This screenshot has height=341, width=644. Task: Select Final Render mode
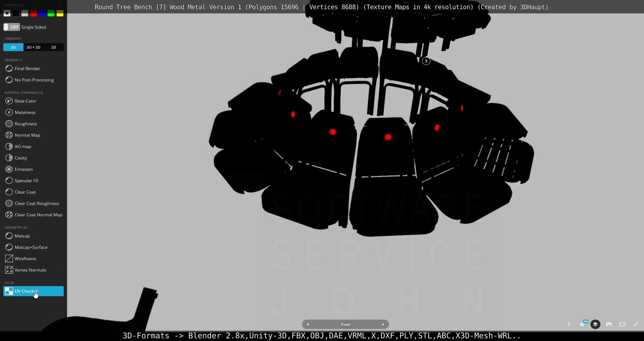(x=27, y=69)
